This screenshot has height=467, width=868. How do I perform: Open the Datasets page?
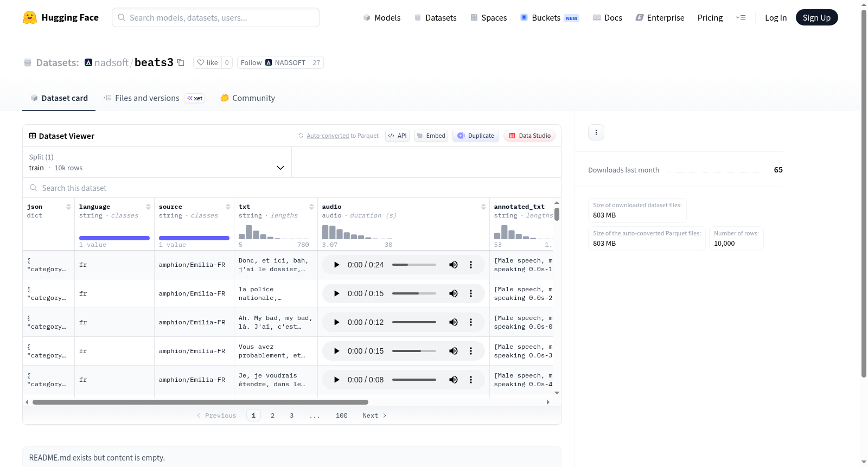point(436,18)
